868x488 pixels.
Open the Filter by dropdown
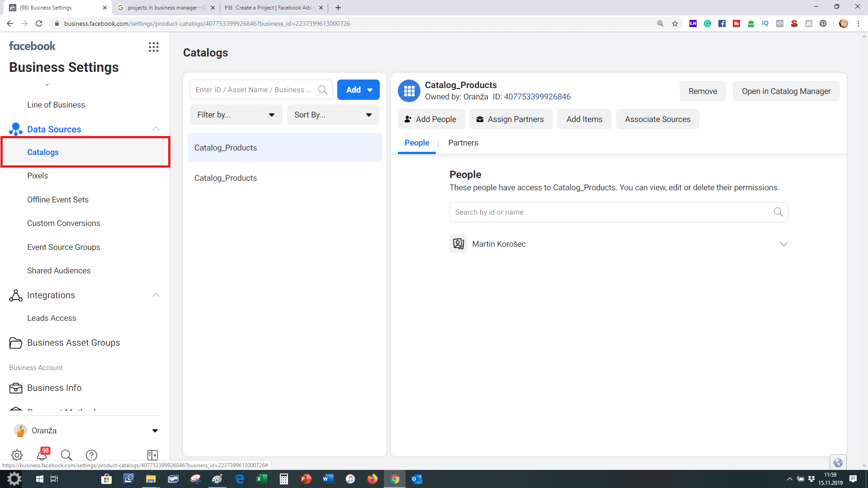tap(236, 115)
